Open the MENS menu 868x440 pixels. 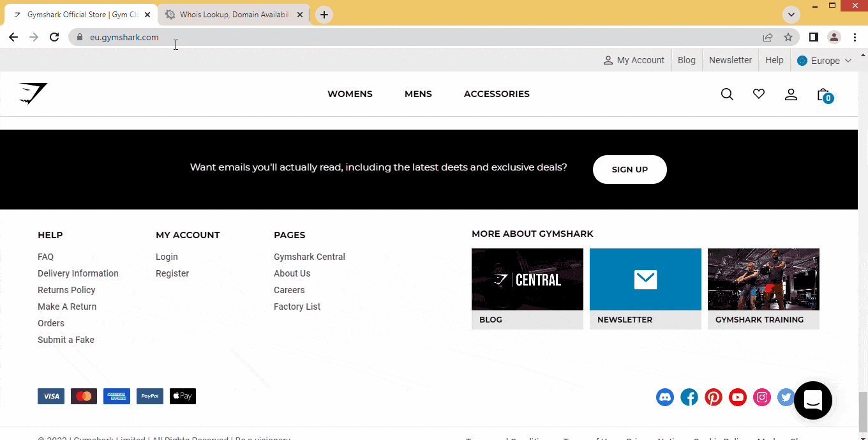pos(418,94)
